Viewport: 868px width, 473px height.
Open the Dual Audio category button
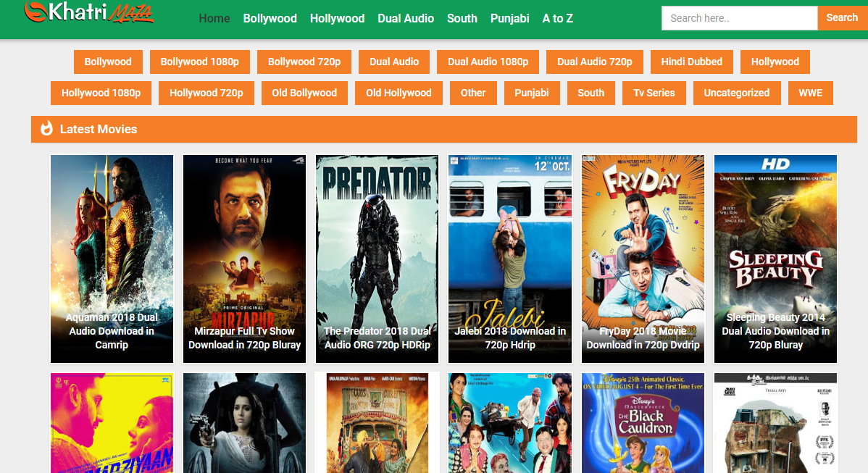point(394,62)
